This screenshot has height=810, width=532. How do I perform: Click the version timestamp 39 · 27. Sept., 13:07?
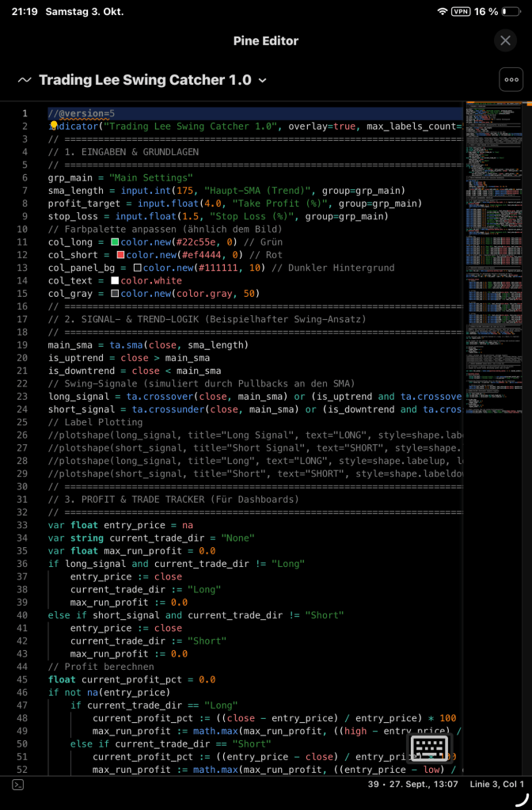[411, 784]
